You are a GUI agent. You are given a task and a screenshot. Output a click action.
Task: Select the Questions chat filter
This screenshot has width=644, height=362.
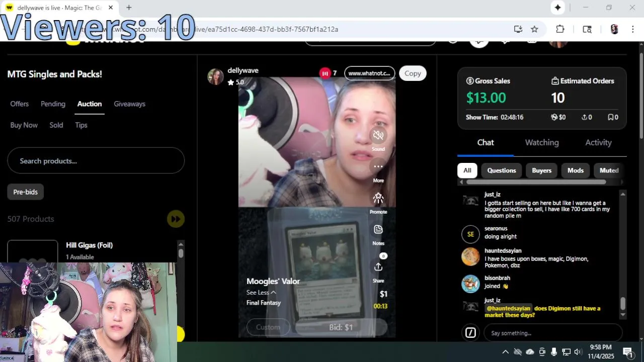pyautogui.click(x=502, y=170)
